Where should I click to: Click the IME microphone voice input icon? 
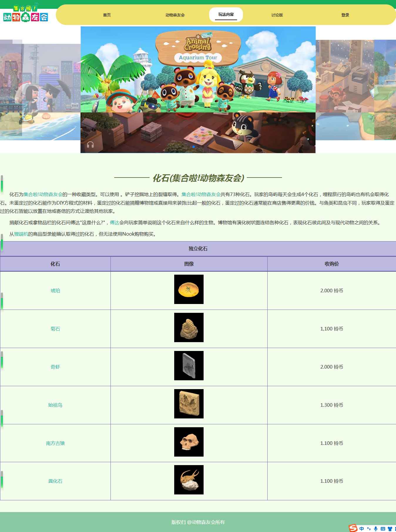tap(376, 528)
